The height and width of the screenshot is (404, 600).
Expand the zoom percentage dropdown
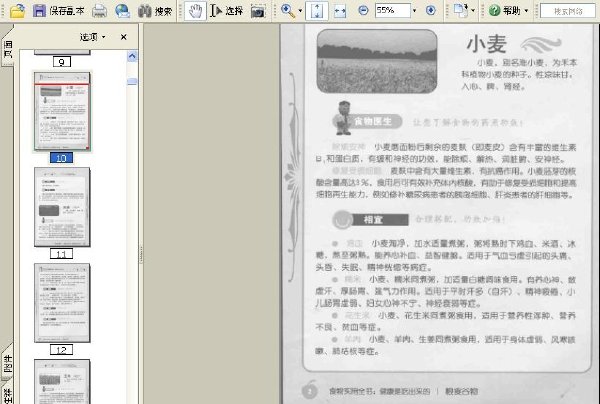[414, 11]
